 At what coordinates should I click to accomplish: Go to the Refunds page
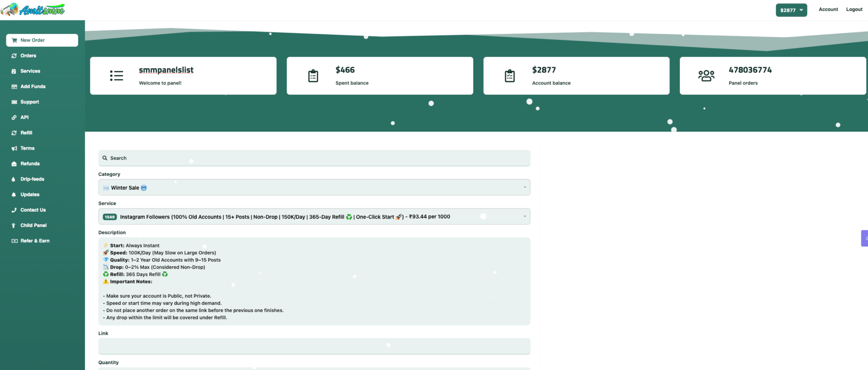pyautogui.click(x=30, y=164)
